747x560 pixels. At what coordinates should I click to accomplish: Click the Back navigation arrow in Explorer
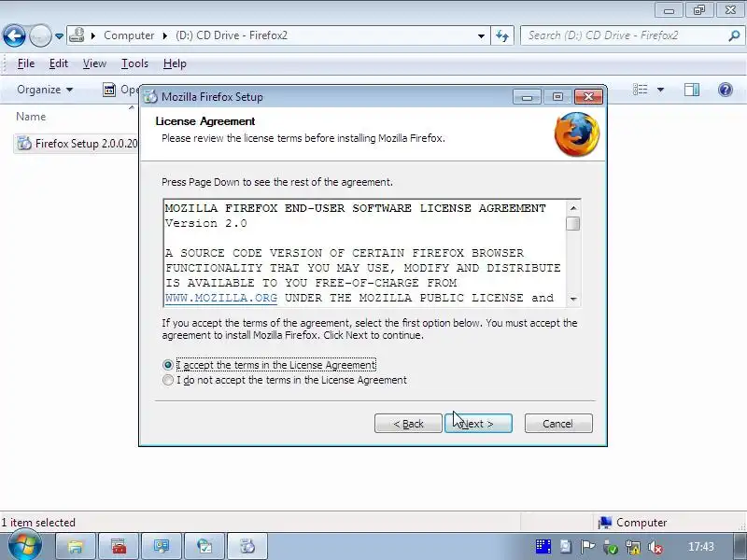(14, 35)
